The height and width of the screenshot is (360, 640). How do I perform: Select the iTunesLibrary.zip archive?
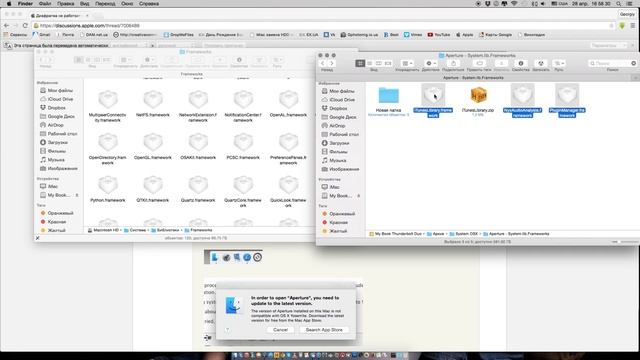click(478, 95)
